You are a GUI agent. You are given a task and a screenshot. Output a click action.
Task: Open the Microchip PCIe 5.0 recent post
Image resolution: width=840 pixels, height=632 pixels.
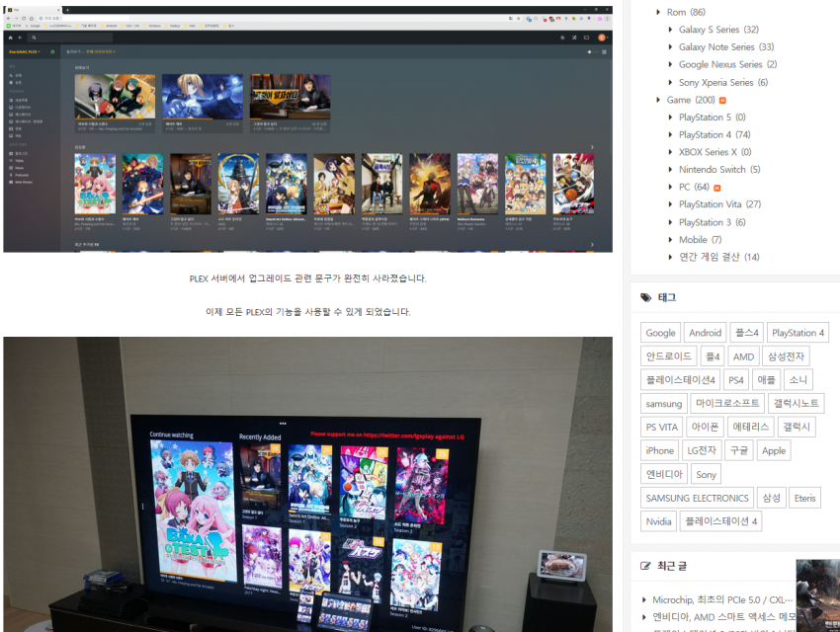coord(722,599)
